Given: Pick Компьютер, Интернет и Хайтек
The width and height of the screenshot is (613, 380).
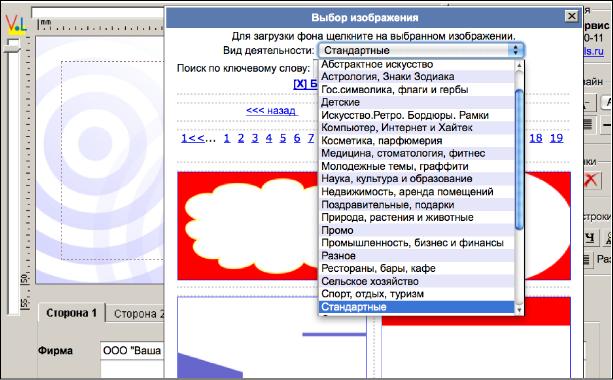Looking at the screenshot, I should (417, 128).
